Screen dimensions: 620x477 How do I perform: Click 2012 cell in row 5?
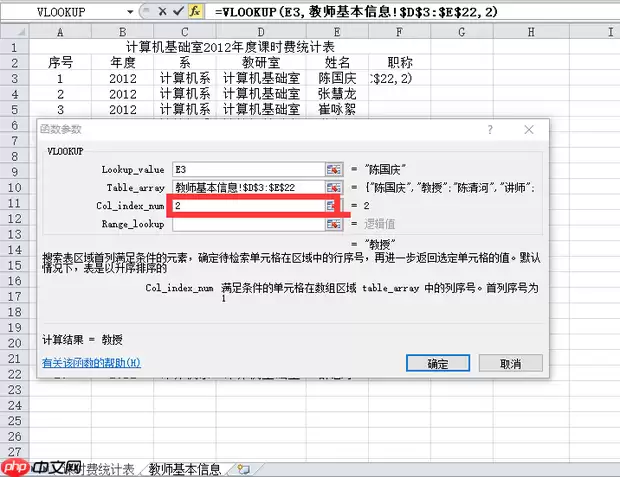tap(123, 109)
